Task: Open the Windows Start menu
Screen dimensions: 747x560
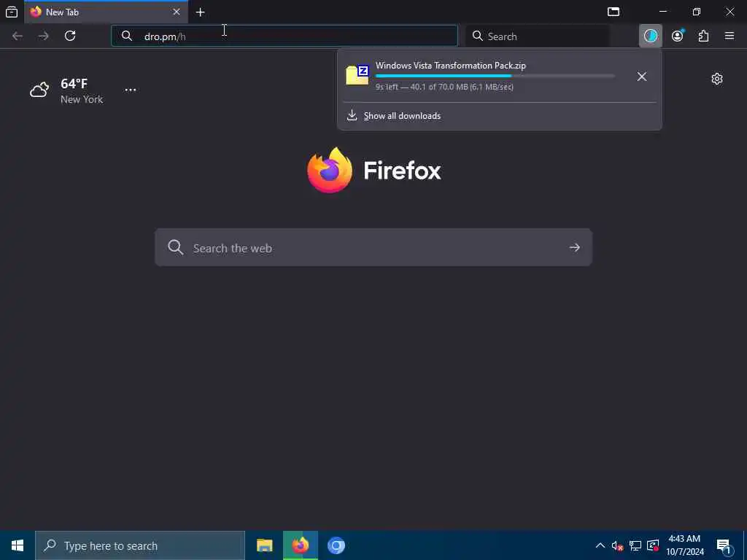Action: point(18,545)
